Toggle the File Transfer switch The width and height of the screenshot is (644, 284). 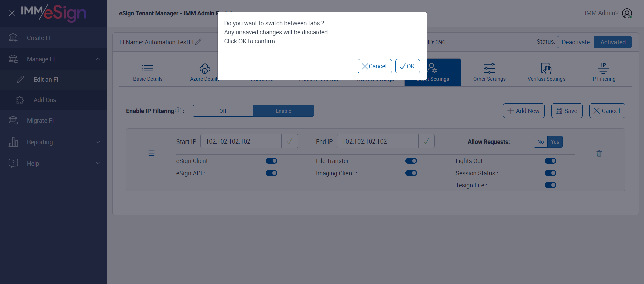click(x=411, y=161)
